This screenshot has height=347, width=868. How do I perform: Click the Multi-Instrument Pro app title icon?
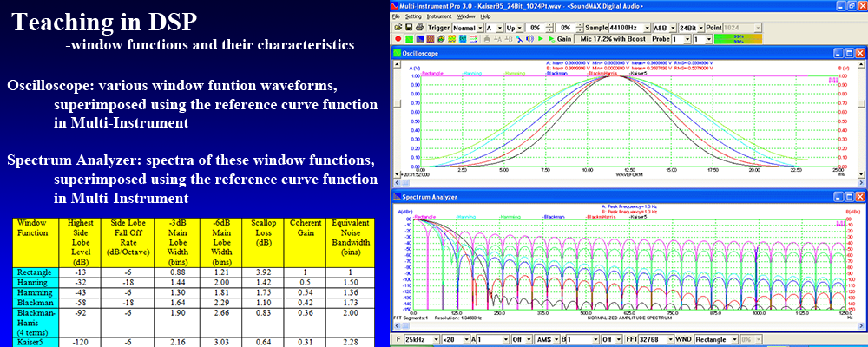click(395, 6)
